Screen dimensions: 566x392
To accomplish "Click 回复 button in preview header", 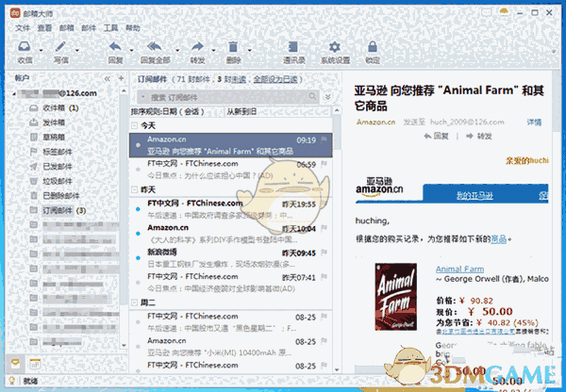I will point(437,136).
